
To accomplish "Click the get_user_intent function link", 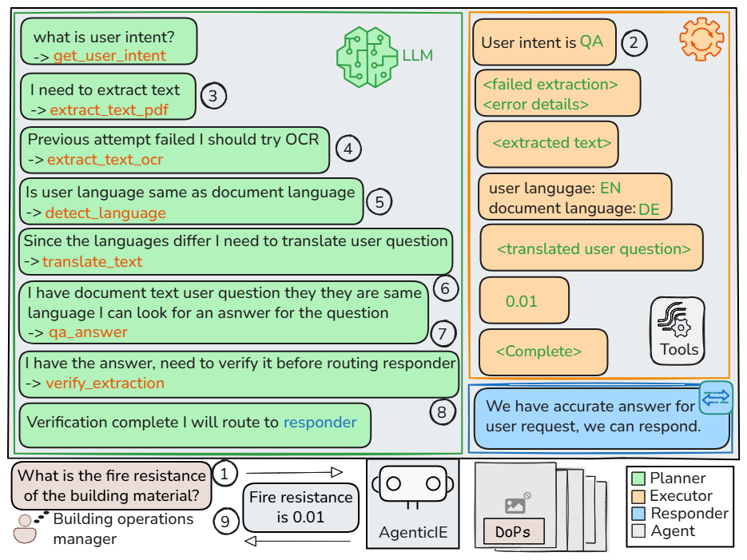I will (109, 56).
